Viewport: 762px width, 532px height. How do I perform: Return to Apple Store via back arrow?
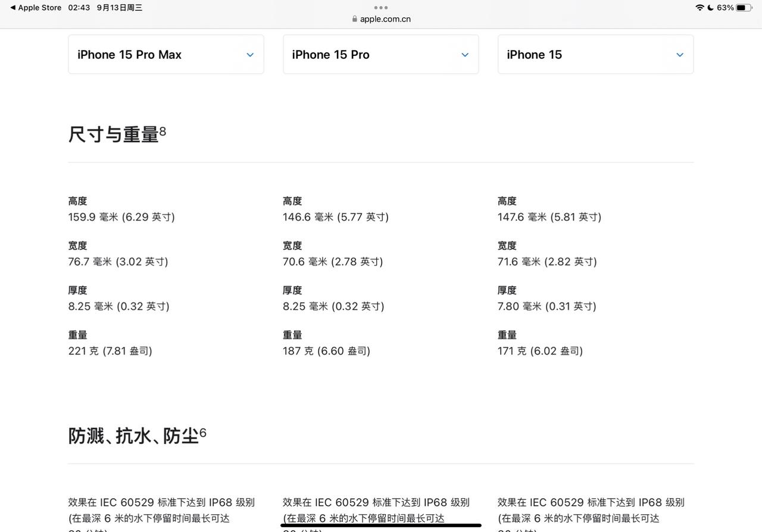pos(36,8)
